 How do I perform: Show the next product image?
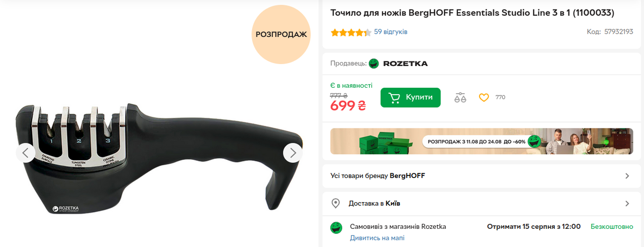point(293,153)
